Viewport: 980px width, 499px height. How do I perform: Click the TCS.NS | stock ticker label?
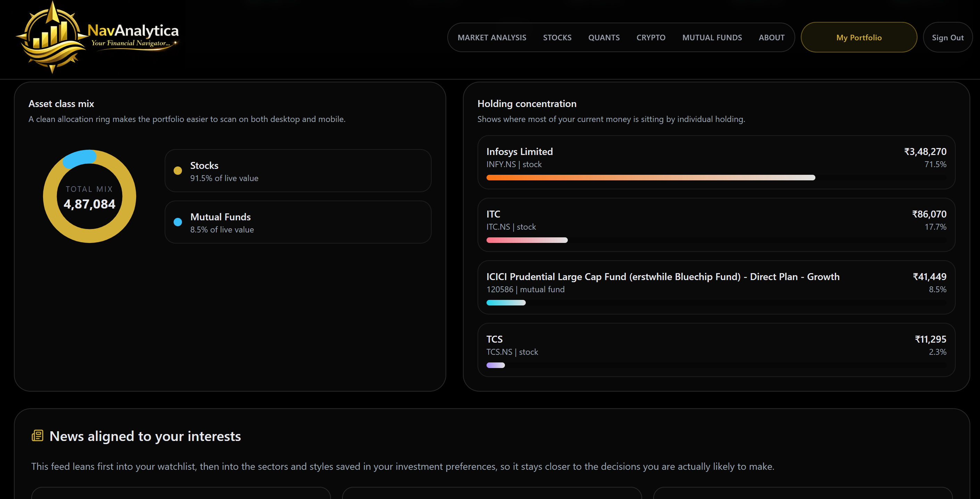512,352
